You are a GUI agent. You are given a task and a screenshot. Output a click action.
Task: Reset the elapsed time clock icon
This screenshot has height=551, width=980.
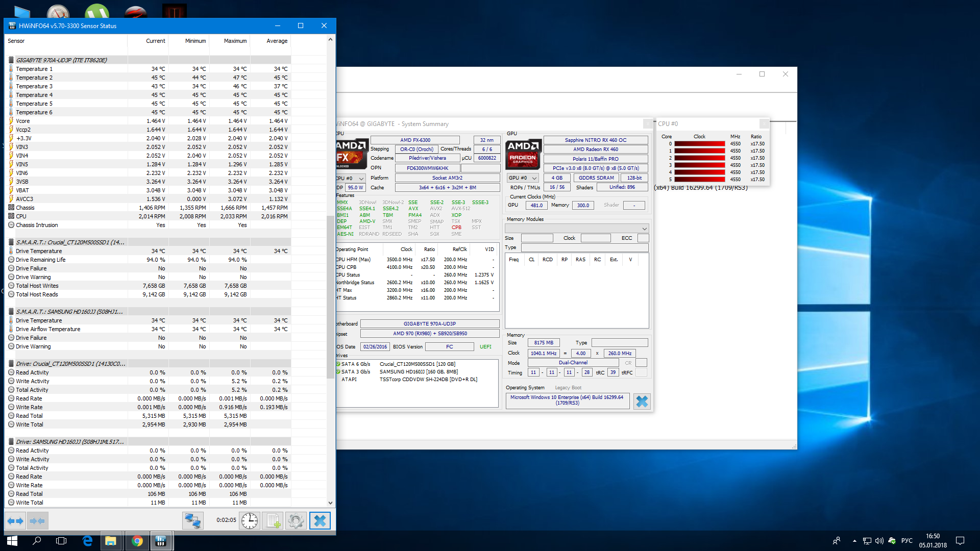[x=250, y=521]
